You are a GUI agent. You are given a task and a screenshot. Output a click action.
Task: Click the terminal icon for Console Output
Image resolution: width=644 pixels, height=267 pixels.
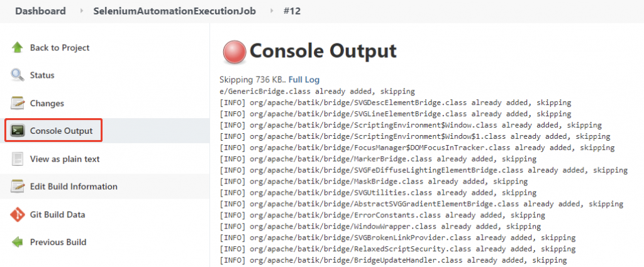coord(18,131)
